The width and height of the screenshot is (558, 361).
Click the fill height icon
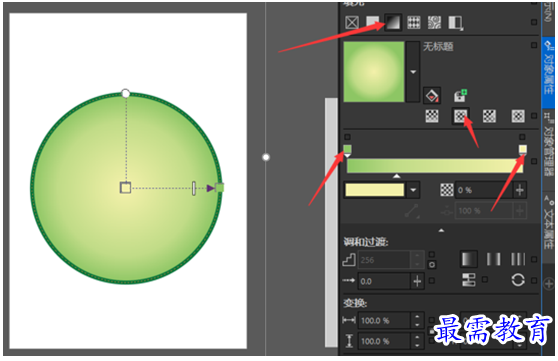(349, 341)
